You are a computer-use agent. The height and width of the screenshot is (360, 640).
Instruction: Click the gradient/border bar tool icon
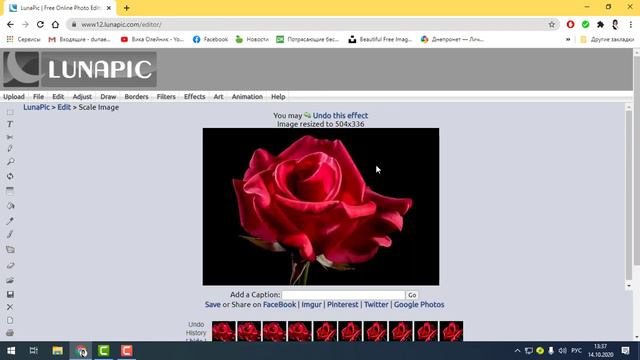pyautogui.click(x=10, y=191)
